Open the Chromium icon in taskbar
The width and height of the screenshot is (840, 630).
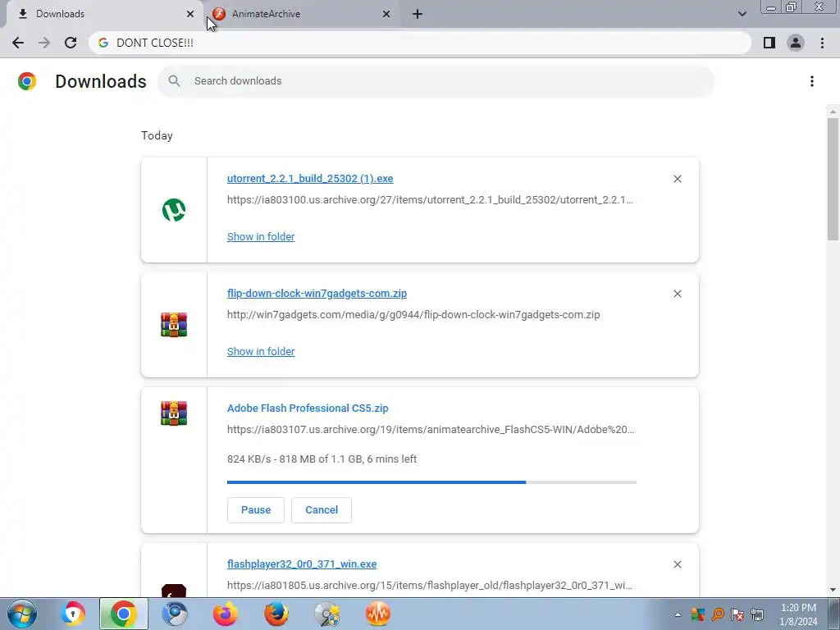point(175,614)
